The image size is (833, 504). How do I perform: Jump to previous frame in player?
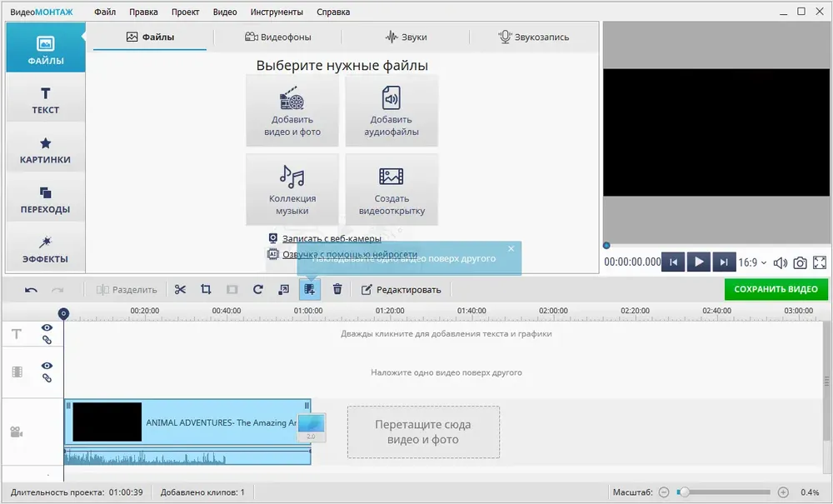(x=673, y=262)
